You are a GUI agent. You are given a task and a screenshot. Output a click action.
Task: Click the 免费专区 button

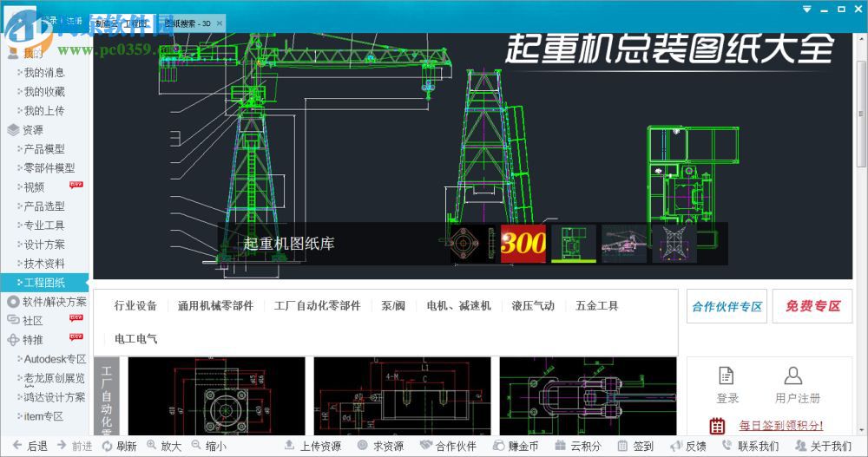[x=812, y=306]
